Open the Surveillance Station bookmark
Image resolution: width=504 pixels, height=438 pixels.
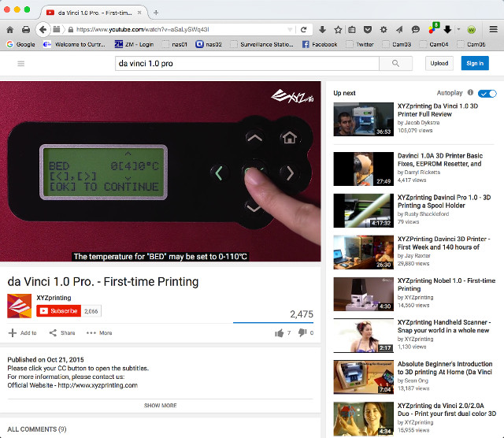[262, 44]
